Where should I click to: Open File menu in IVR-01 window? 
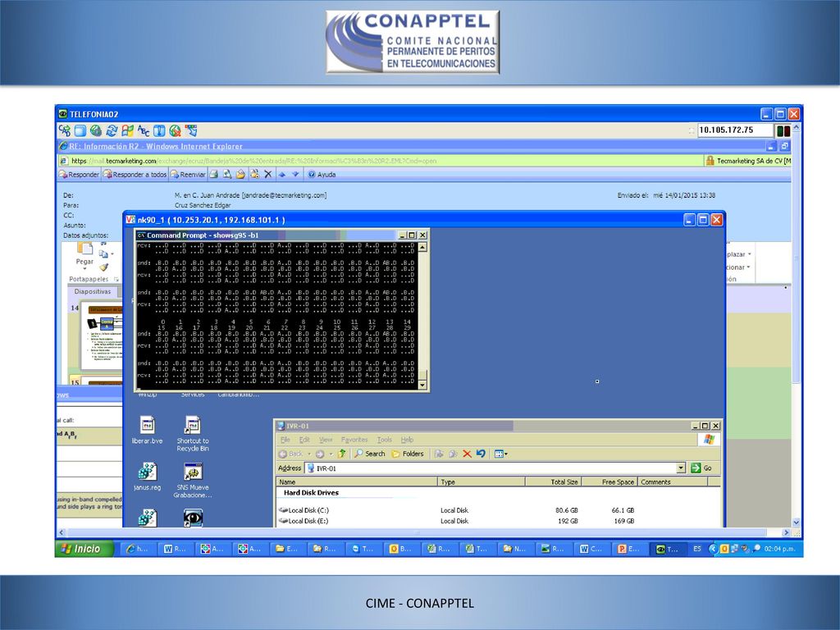click(x=285, y=440)
